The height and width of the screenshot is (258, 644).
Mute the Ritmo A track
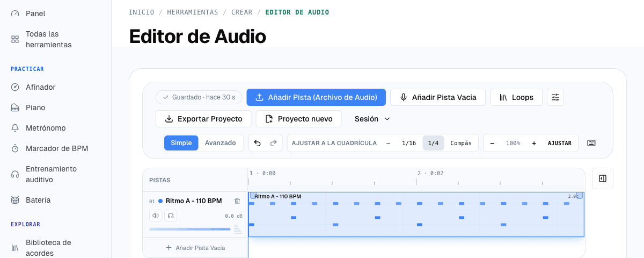[156, 216]
